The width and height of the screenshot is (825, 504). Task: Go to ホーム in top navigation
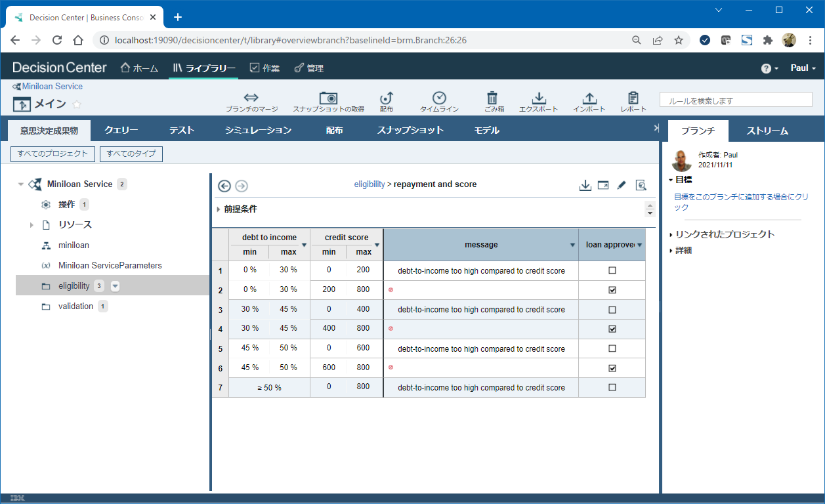click(x=139, y=68)
